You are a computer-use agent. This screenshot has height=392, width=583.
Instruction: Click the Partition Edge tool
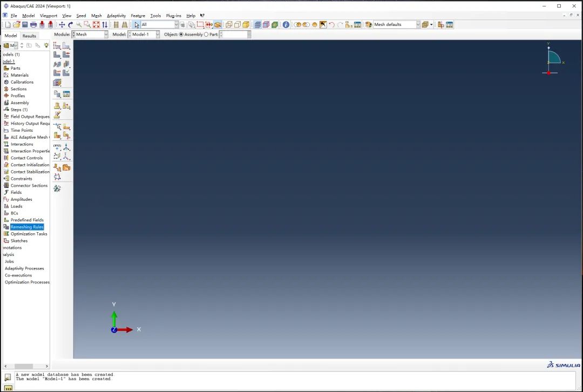tap(57, 126)
